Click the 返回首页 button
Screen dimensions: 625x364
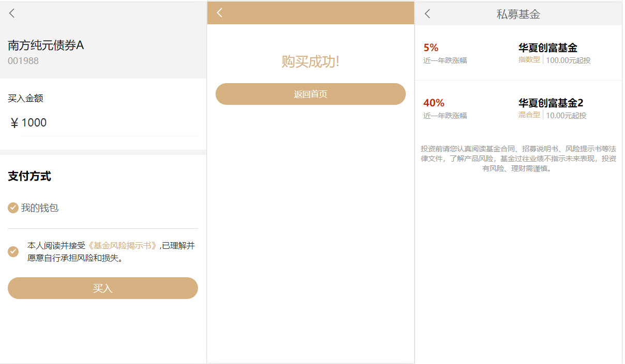click(311, 94)
